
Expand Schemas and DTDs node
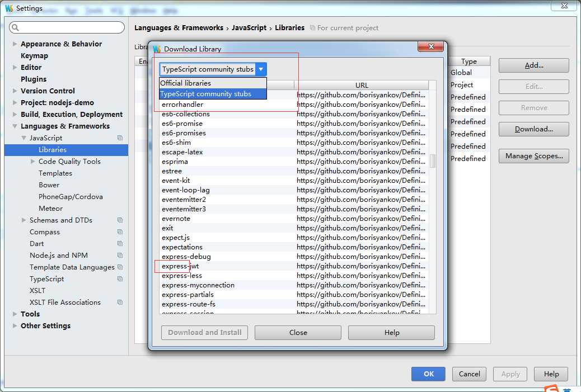(24, 220)
